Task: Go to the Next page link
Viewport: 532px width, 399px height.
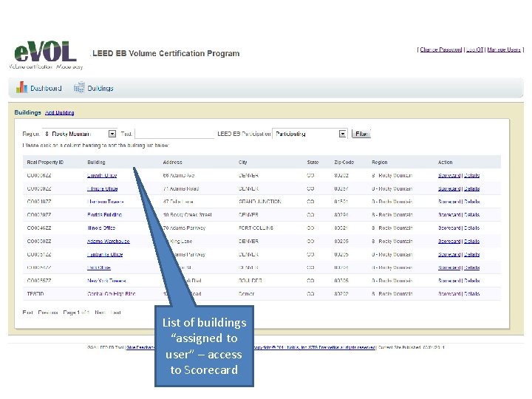Action: [100, 312]
